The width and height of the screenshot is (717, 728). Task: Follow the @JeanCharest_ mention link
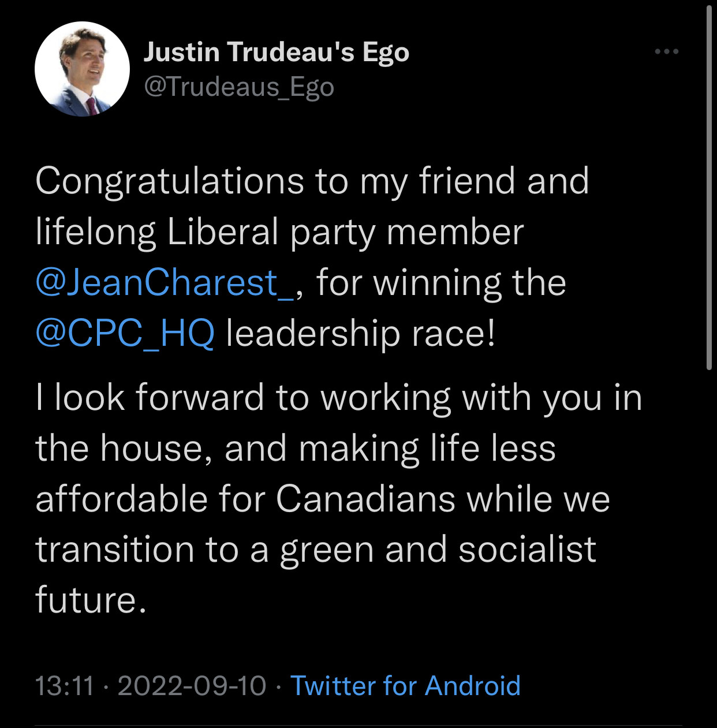point(165,282)
